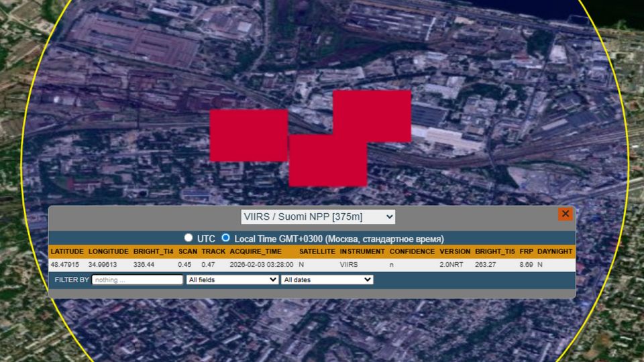Expand the All dates filter dropdown

[327, 280]
